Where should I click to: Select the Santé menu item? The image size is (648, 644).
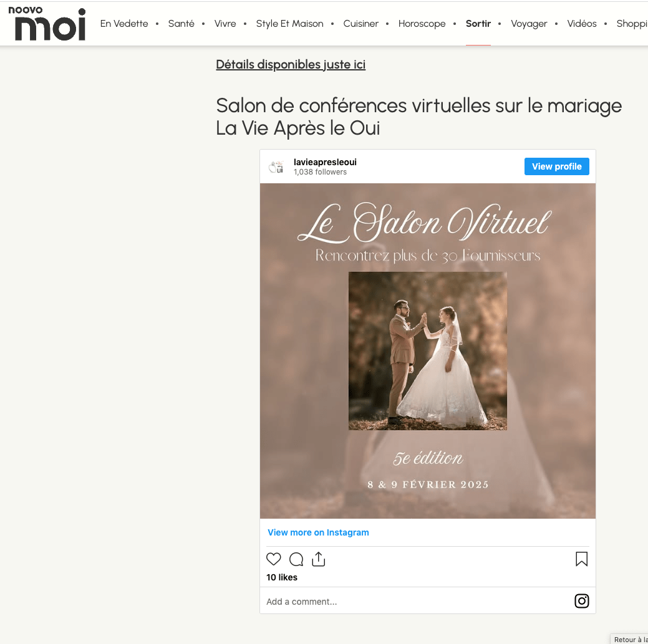181,24
